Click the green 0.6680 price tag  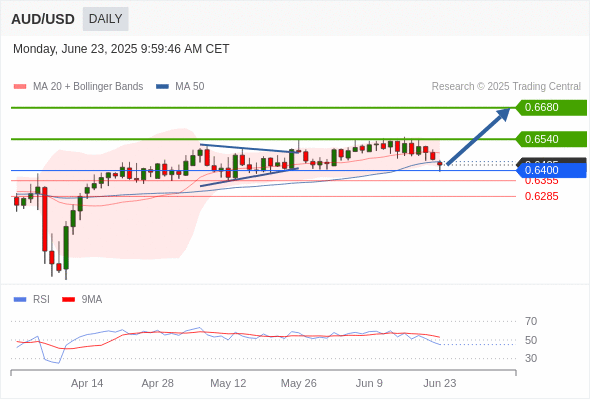point(551,108)
